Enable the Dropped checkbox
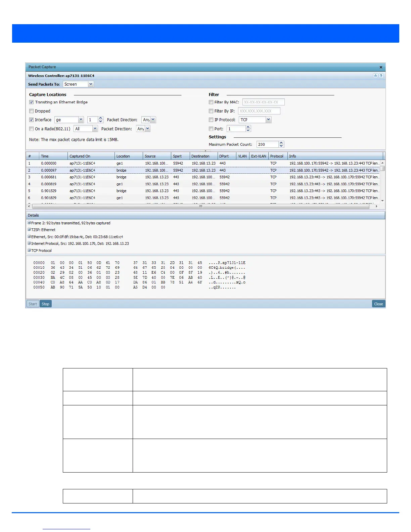Screen dimensions: 411x532 pyautogui.click(x=31, y=111)
